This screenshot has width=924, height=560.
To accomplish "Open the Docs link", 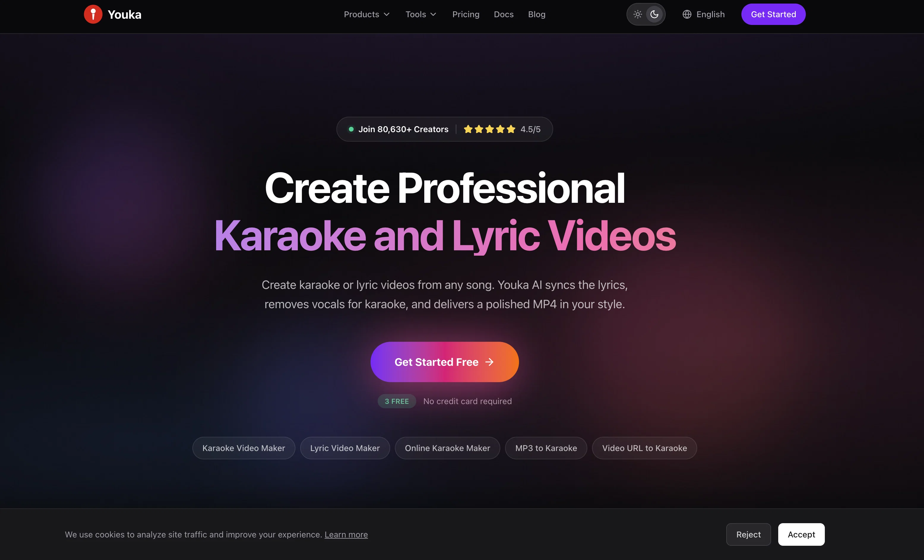I will coord(504,14).
